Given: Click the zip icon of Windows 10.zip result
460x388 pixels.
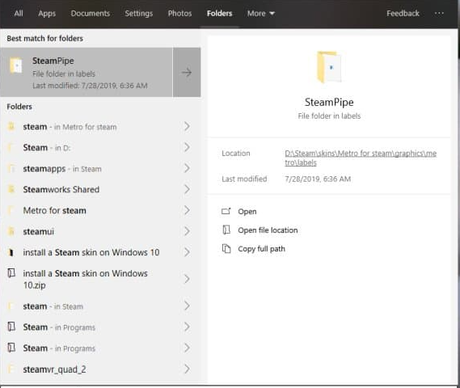Looking at the screenshot, I should tap(11, 273).
